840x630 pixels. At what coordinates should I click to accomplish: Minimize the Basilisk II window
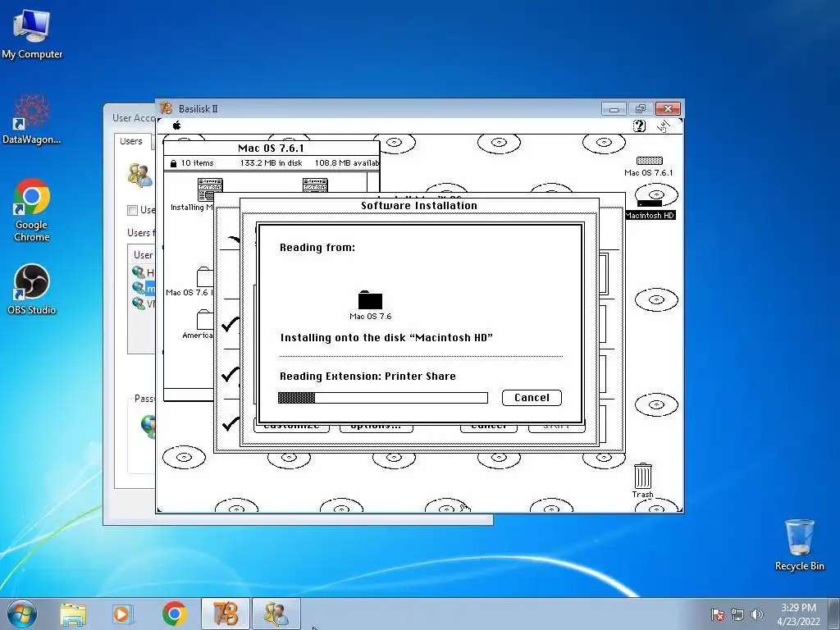[x=614, y=109]
